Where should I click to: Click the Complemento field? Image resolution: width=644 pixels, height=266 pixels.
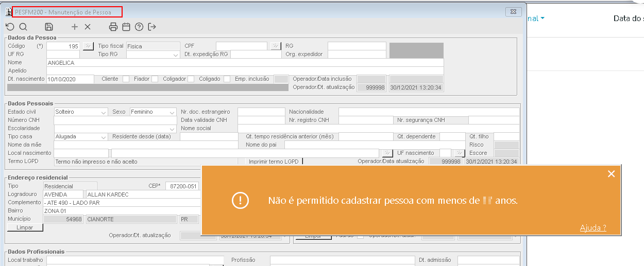coord(122,203)
